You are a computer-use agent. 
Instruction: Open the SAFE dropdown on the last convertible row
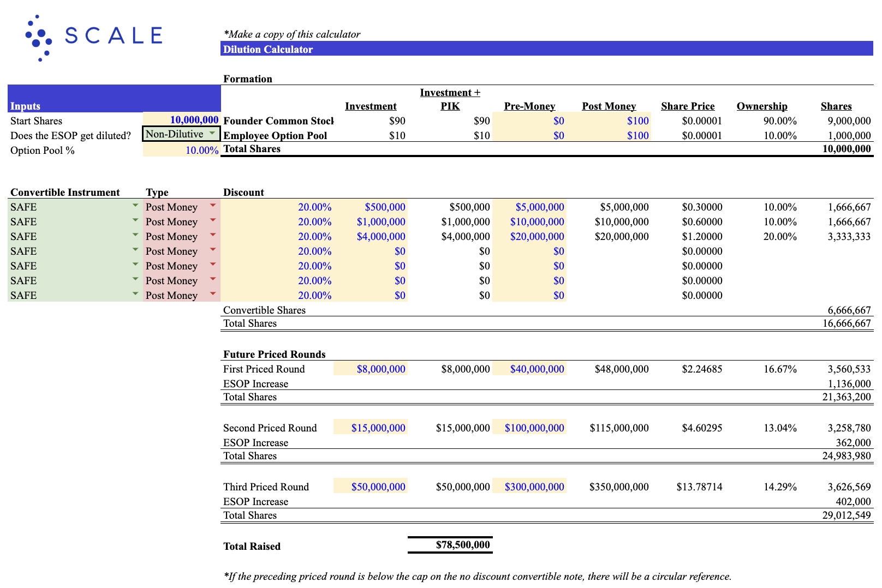[x=135, y=295]
